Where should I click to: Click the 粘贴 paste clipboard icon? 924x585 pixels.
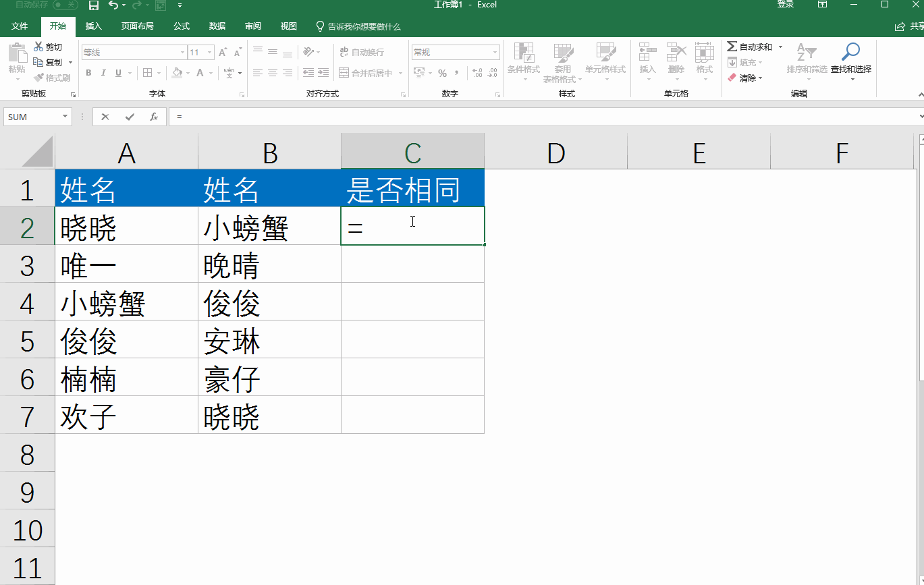17,53
